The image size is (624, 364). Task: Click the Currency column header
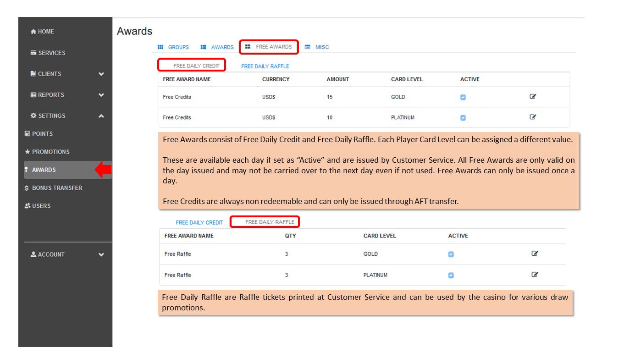pyautogui.click(x=276, y=79)
